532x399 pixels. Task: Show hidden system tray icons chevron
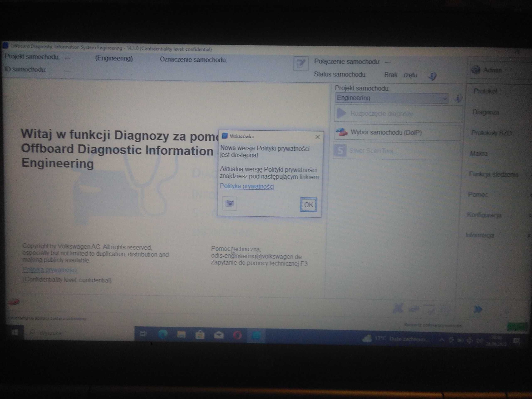[442, 340]
